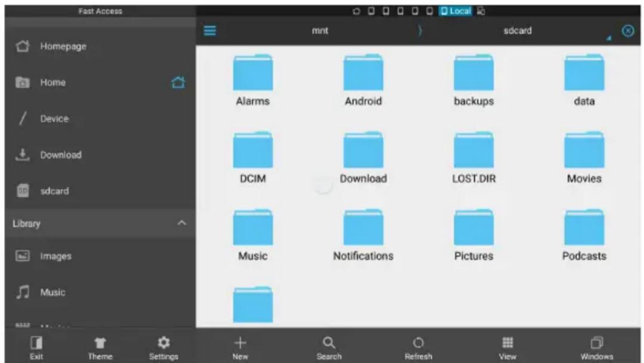
Task: Open the Notifications folder
Action: pyautogui.click(x=363, y=235)
